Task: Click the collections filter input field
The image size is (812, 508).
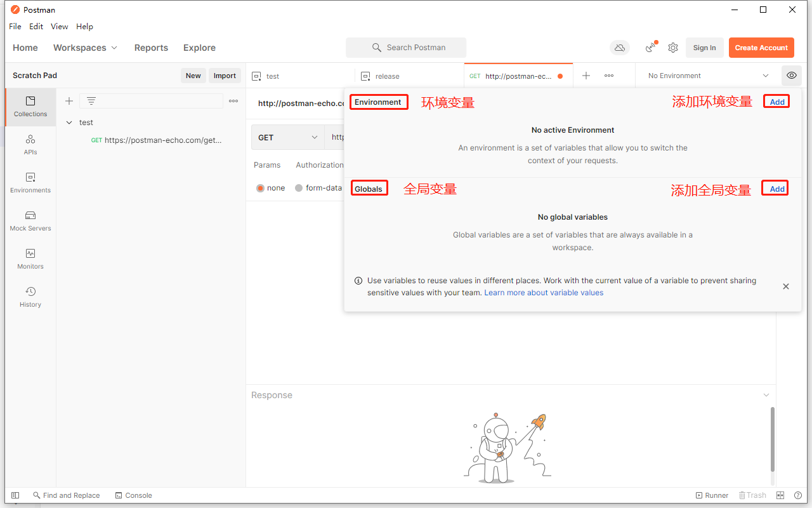Action: [x=151, y=101]
